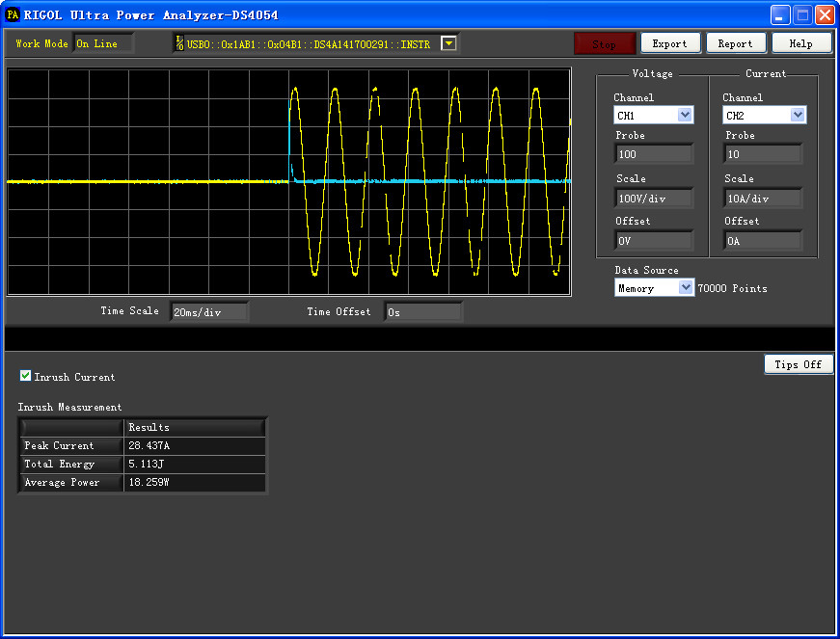This screenshot has width=840, height=639.
Task: Click the Time Offset 0s field
Action: [x=423, y=312]
